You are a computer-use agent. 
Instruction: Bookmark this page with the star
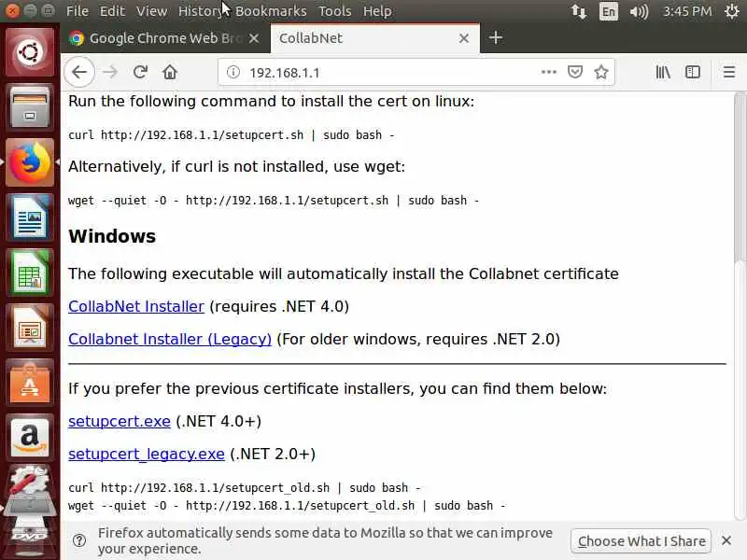click(x=601, y=73)
